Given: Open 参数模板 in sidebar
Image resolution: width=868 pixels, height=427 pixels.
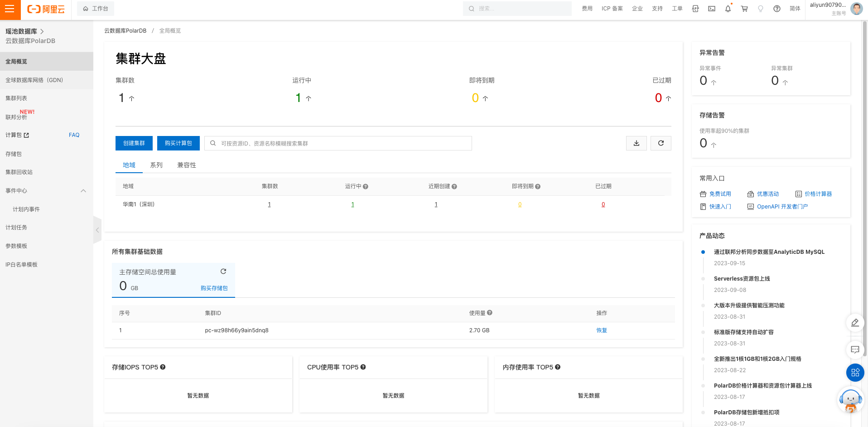Looking at the screenshot, I should point(16,246).
